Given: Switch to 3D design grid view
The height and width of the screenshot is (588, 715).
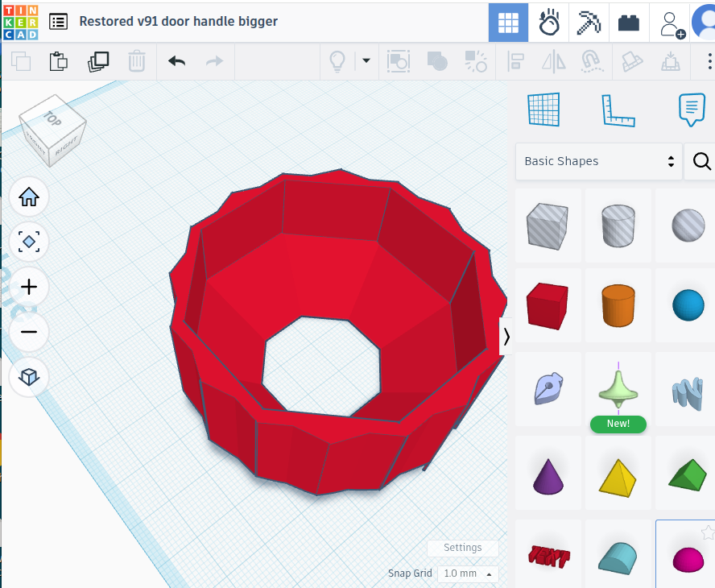Looking at the screenshot, I should pos(508,23).
